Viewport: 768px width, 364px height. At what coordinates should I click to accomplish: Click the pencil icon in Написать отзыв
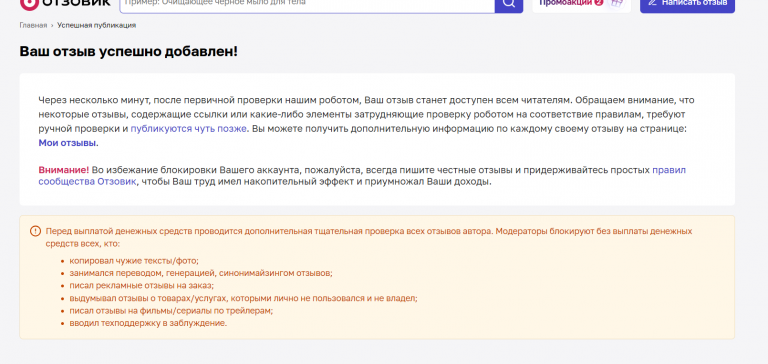(652, 2)
